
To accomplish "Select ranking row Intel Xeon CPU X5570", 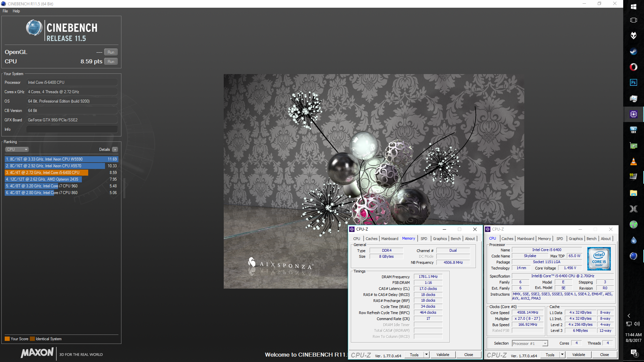I will pos(61,166).
